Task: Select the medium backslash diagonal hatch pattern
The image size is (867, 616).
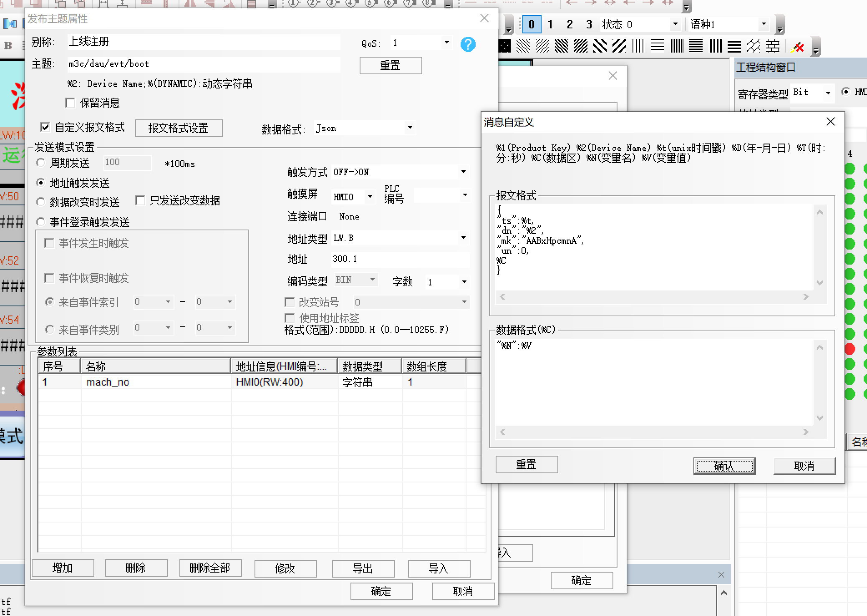Action: point(562,46)
